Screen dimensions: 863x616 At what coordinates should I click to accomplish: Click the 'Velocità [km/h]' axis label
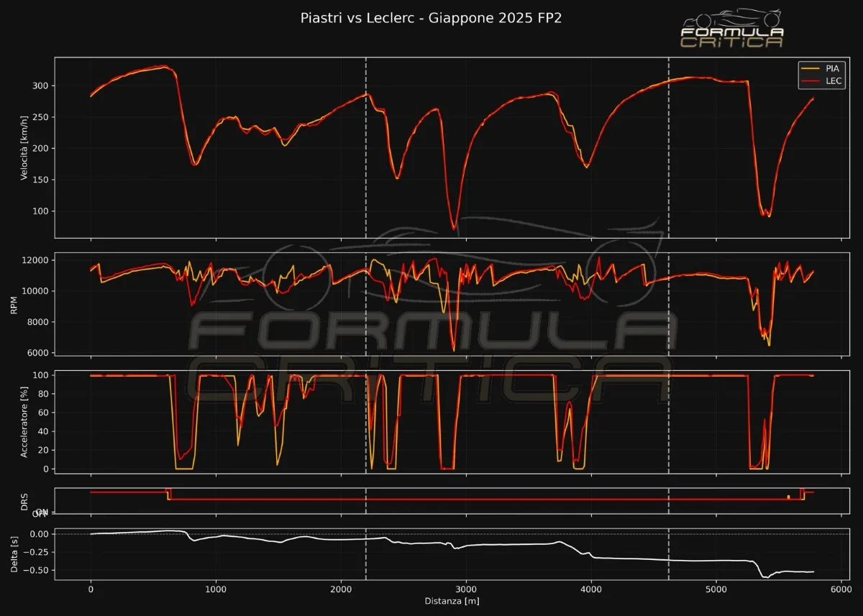[x=24, y=147]
